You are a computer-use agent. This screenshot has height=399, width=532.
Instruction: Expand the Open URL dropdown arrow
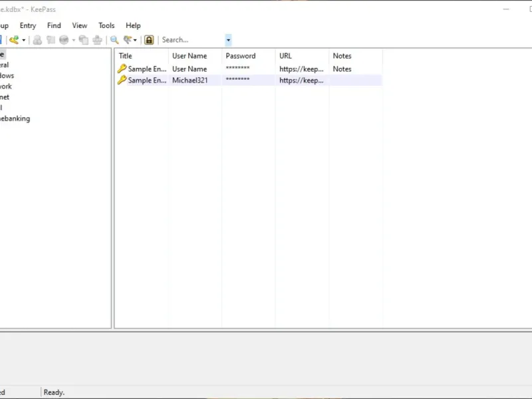coord(73,40)
